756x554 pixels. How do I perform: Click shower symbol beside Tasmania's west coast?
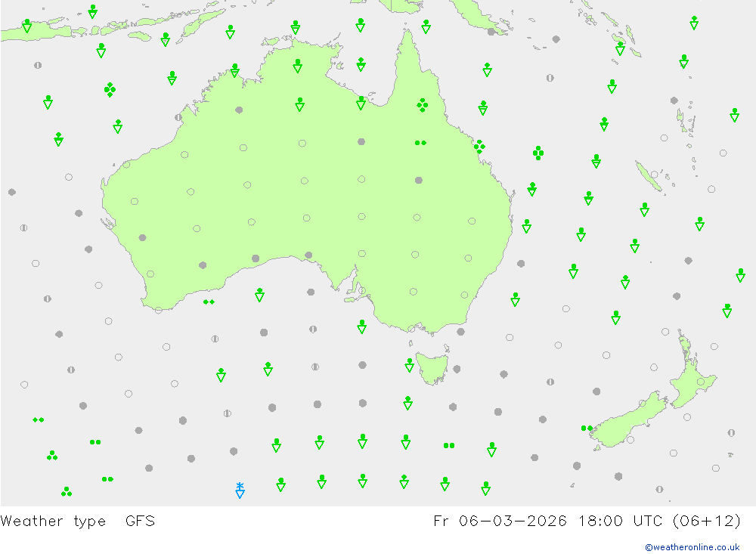(409, 366)
